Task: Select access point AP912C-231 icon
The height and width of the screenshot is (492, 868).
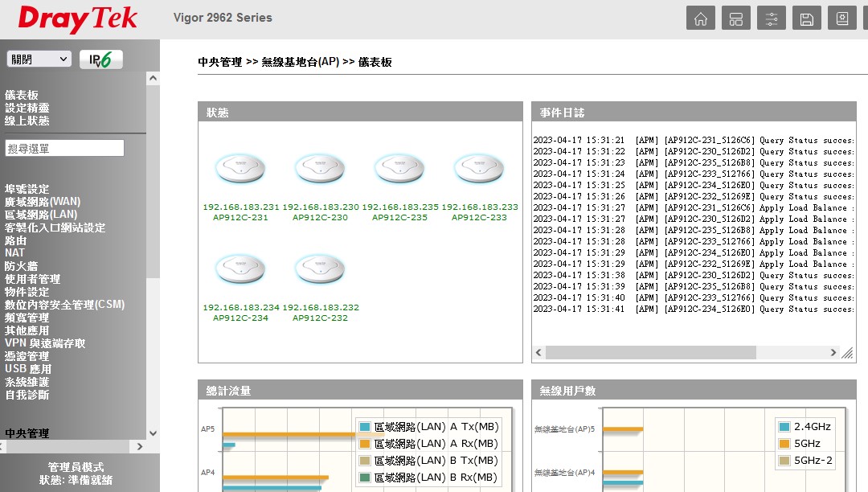Action: [240, 170]
